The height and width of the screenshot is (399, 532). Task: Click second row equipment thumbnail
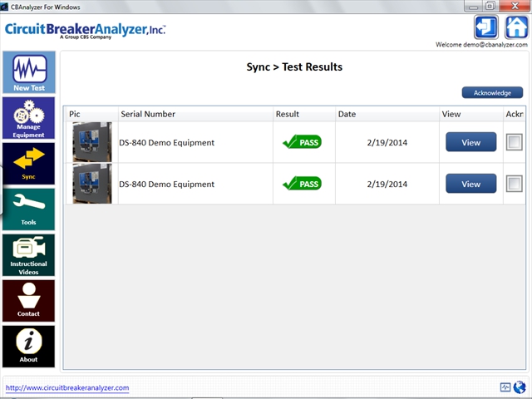click(x=92, y=184)
